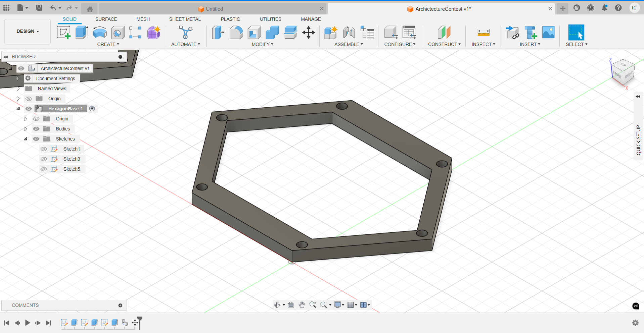Open the data panel grid icon
644x333 pixels.
pyautogui.click(x=6, y=8)
